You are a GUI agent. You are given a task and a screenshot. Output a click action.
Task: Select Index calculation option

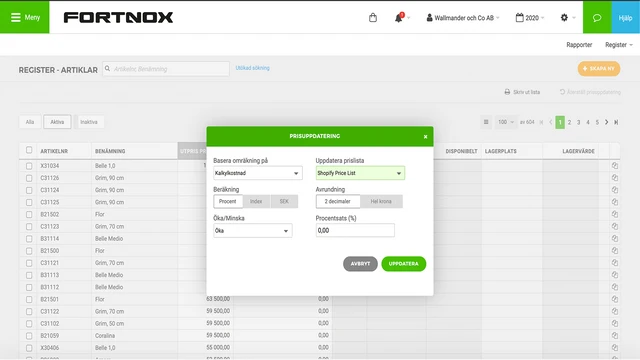(256, 201)
